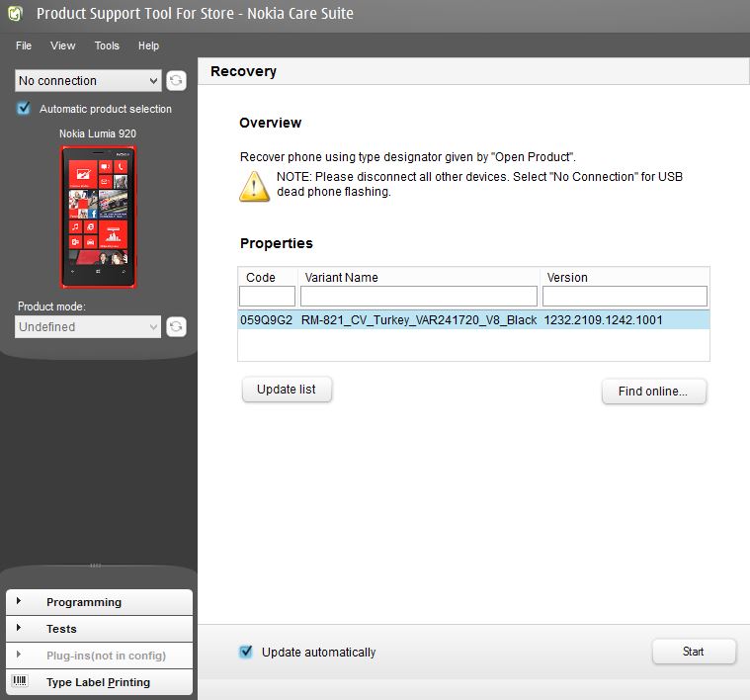Open Type Label Printing
This screenshot has width=750, height=700.
(x=99, y=682)
